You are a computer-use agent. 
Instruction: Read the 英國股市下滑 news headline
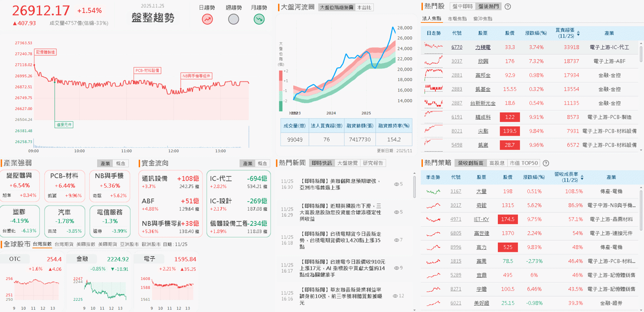tap(340, 212)
